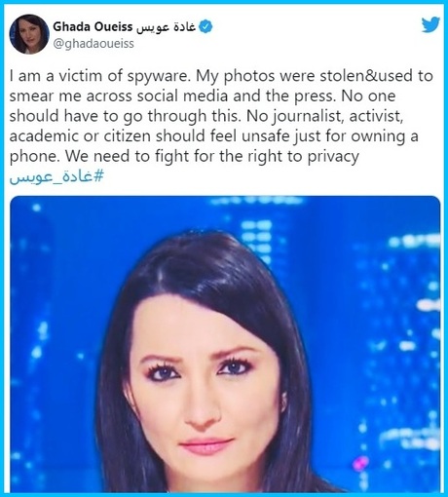Open Ghada Oueiss's round profile avatar
The width and height of the screenshot is (448, 497).
29,34
